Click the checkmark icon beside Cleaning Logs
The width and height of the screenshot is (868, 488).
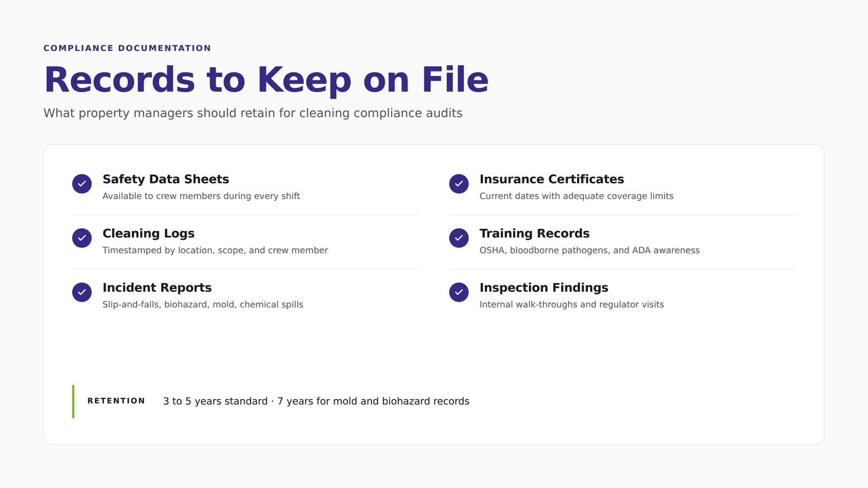point(82,238)
